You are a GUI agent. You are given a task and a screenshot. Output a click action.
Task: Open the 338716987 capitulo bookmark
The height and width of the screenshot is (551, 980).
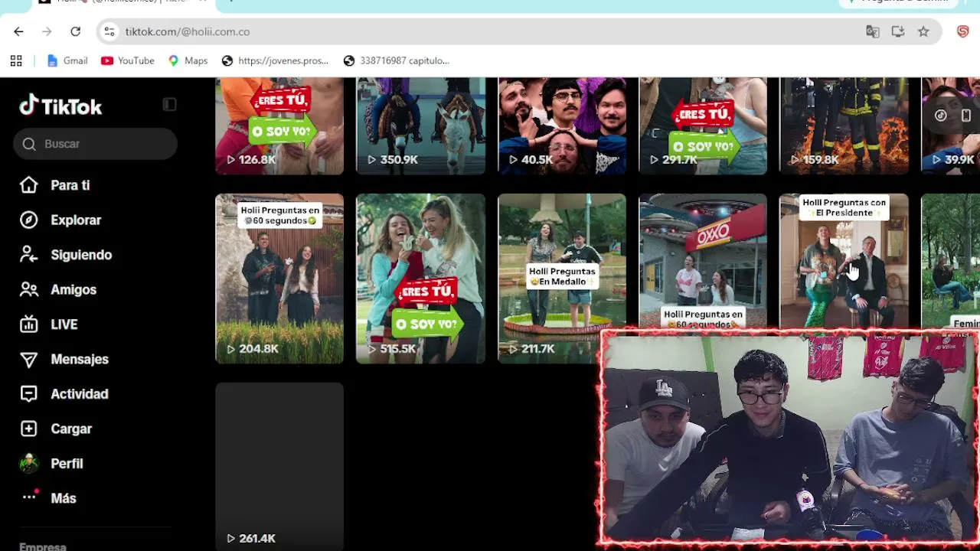click(x=397, y=60)
